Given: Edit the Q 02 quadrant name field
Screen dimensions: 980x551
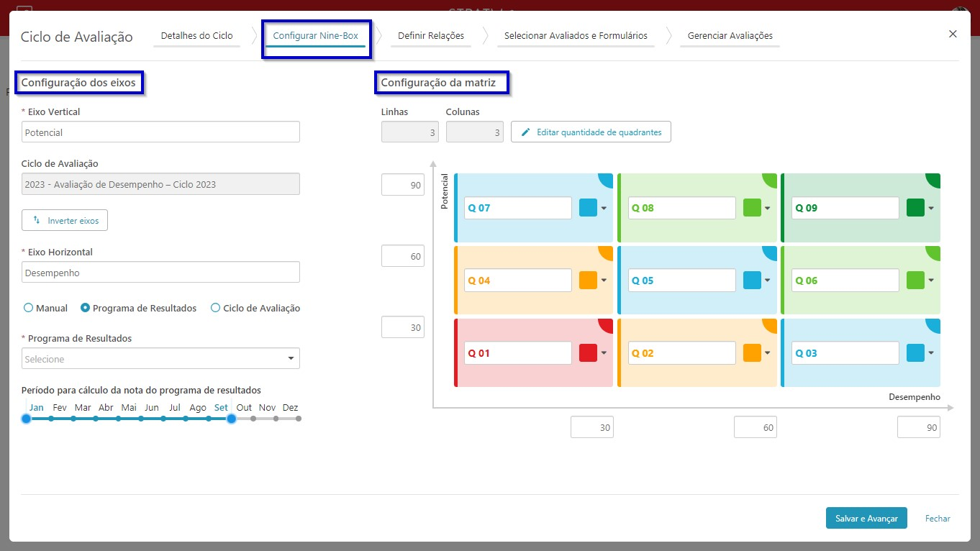Looking at the screenshot, I should (682, 353).
